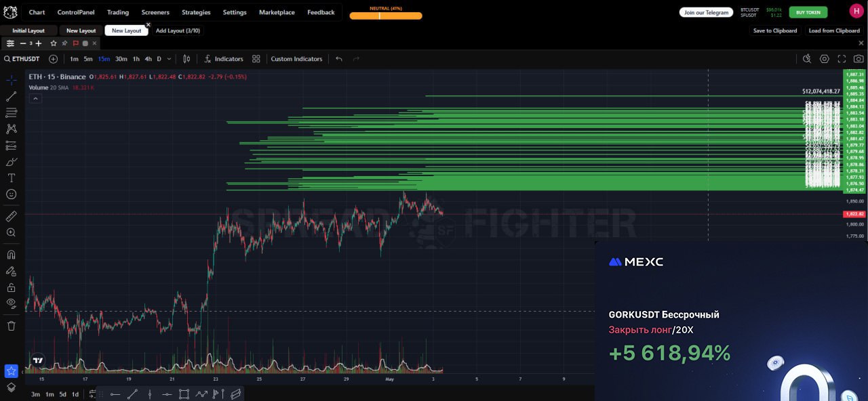Viewport: 868px width, 401px height.
Task: Activate the zoom in tool
Action: click(11, 232)
